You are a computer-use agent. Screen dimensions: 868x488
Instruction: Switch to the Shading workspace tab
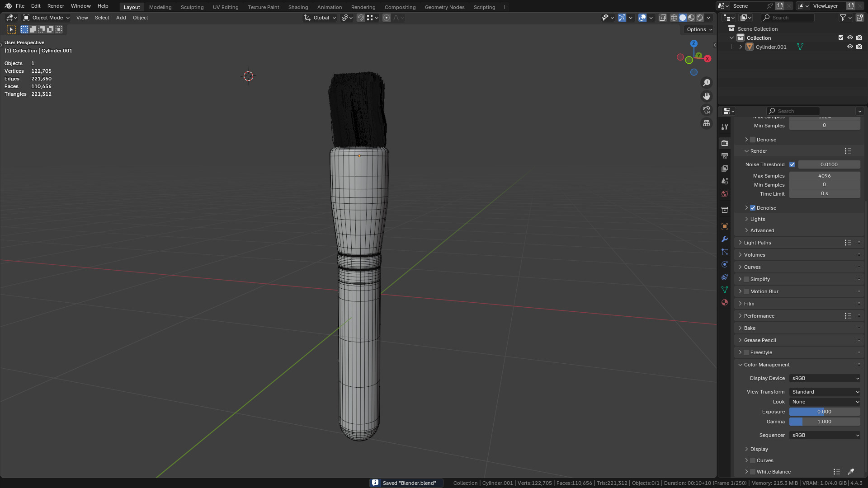click(298, 7)
